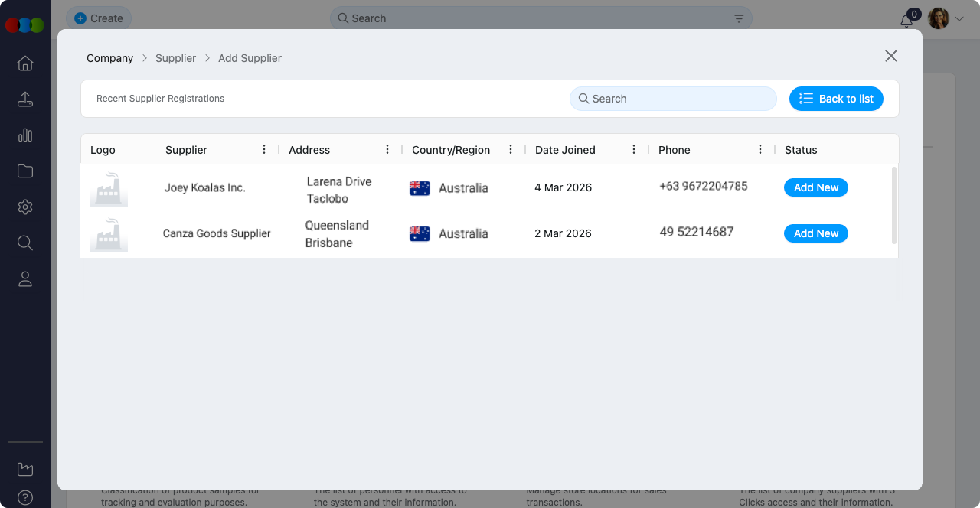Screen dimensions: 980x508
Task: Click the folder icon in sidebar
Action: (x=25, y=171)
